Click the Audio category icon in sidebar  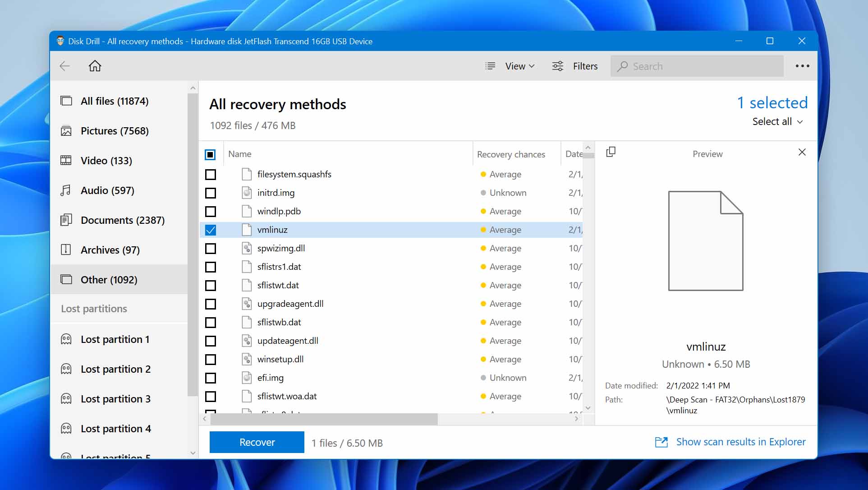(x=65, y=190)
